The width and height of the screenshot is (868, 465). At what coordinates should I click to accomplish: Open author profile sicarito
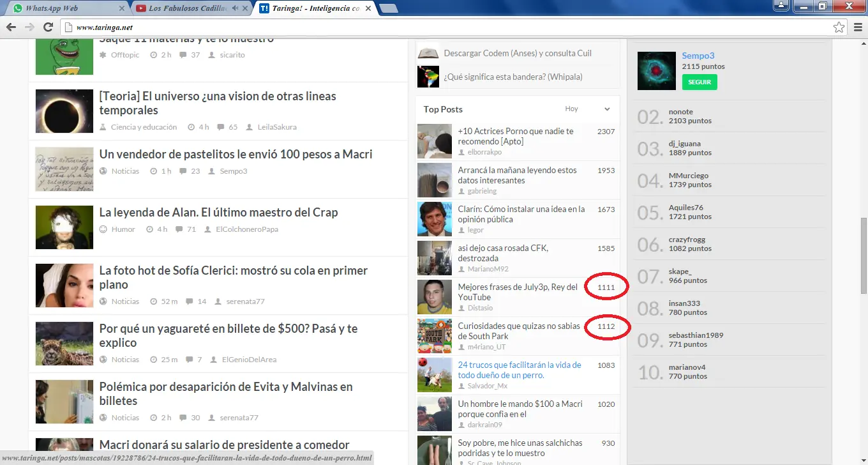232,55
